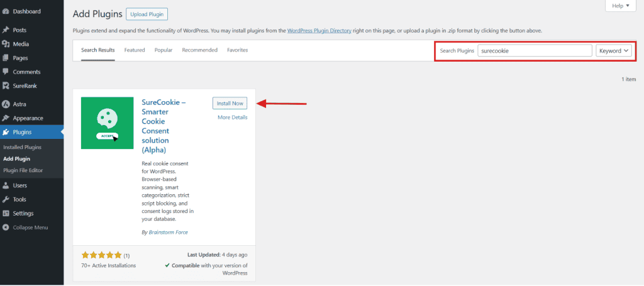The image size is (644, 286).
Task: Click the SureCookie plugin thumbnail image
Action: click(107, 123)
